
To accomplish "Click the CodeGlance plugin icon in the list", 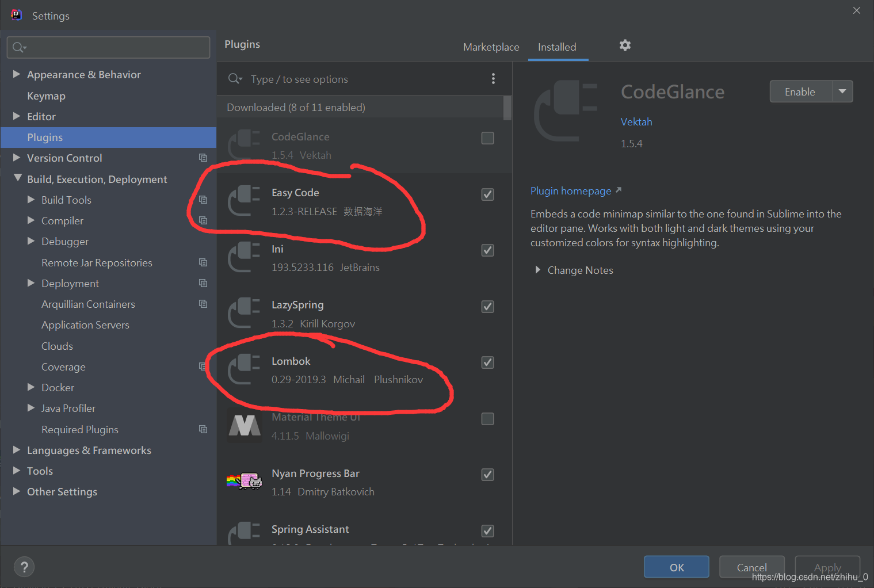I will [x=244, y=144].
